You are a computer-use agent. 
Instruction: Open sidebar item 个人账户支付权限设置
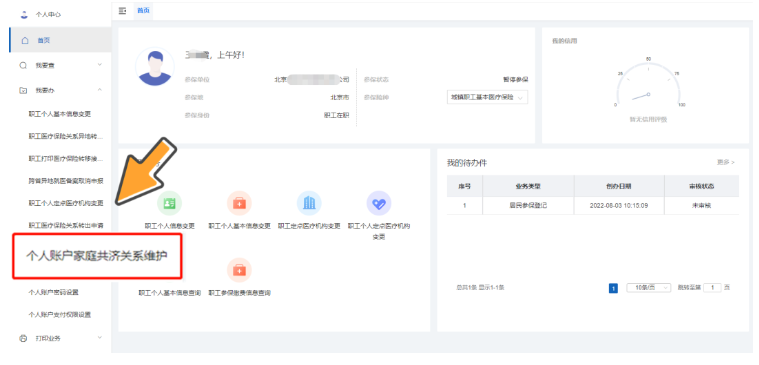coord(60,315)
